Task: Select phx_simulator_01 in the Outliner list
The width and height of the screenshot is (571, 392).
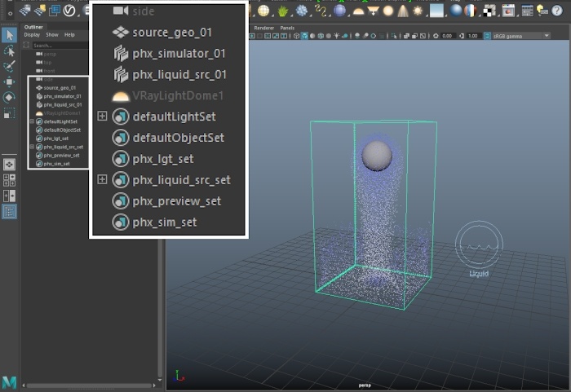Action: click(62, 96)
